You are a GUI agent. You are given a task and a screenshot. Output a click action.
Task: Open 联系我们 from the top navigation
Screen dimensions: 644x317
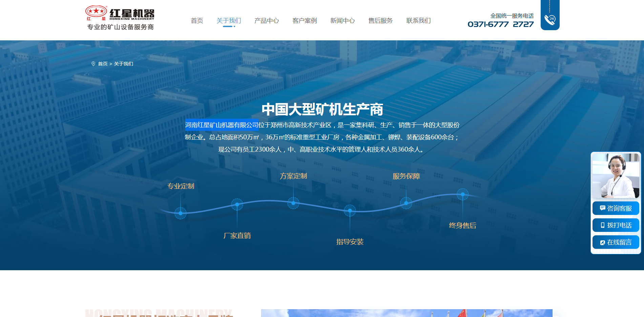[418, 21]
